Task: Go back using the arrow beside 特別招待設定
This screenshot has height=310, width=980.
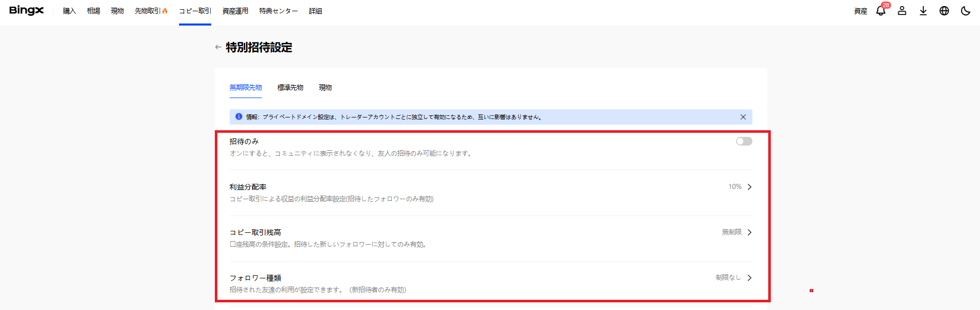Action: (x=218, y=47)
